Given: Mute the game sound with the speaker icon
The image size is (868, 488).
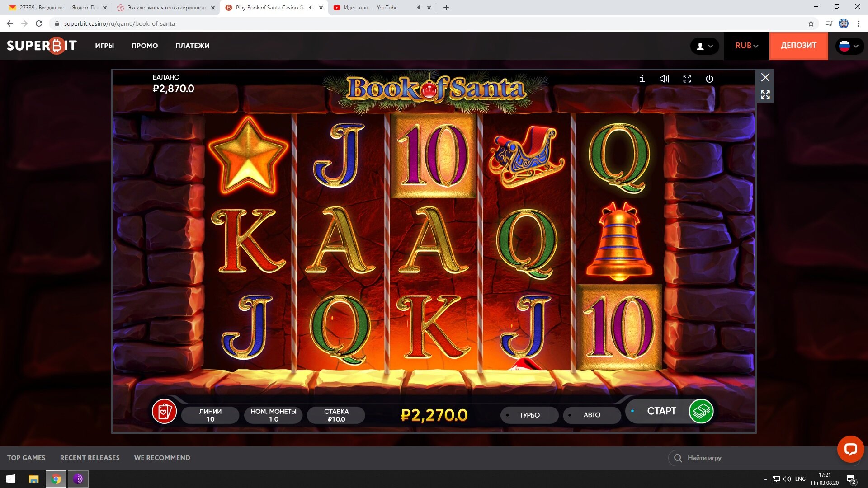Looking at the screenshot, I should coord(664,79).
